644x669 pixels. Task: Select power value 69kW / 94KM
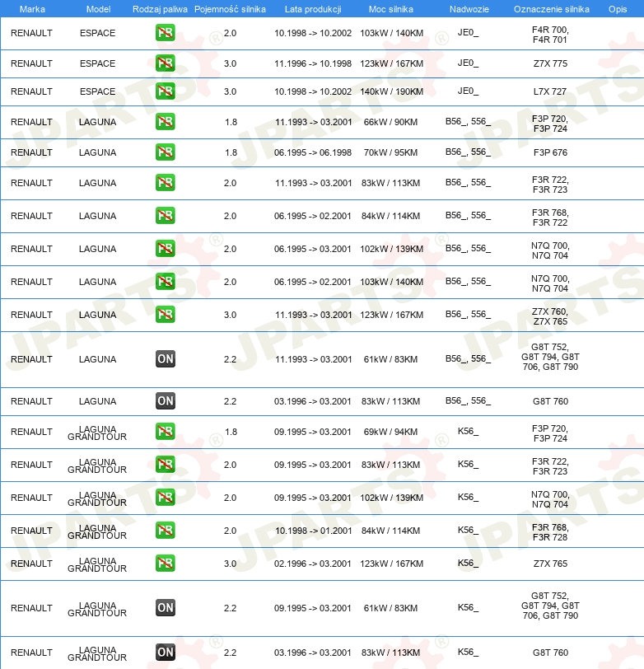coord(390,432)
